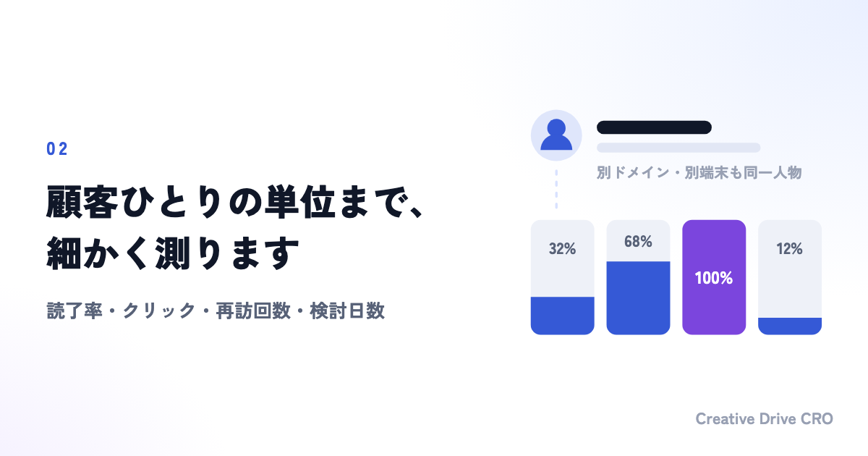The width and height of the screenshot is (868, 456).
Task: Click the white '100%' label
Action: 714,278
